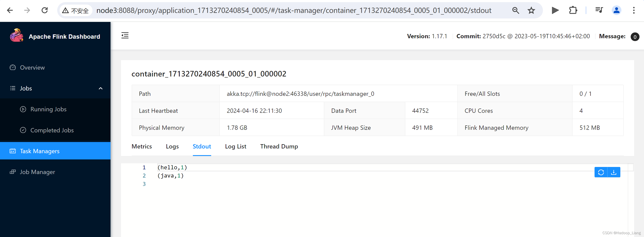Switch to the Metrics tab
The image size is (644, 237).
coord(141,146)
